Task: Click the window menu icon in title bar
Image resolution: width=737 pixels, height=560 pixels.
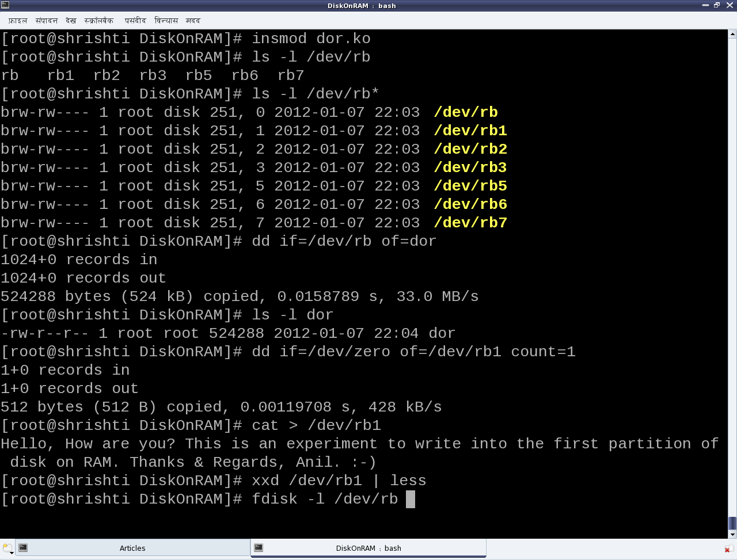Action: coord(5,5)
